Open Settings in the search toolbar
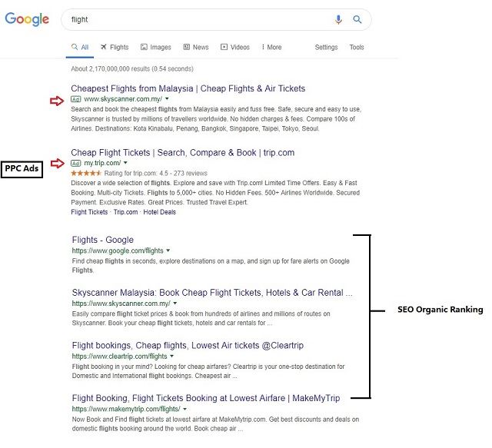This screenshot has height=448, width=492. pyautogui.click(x=326, y=47)
